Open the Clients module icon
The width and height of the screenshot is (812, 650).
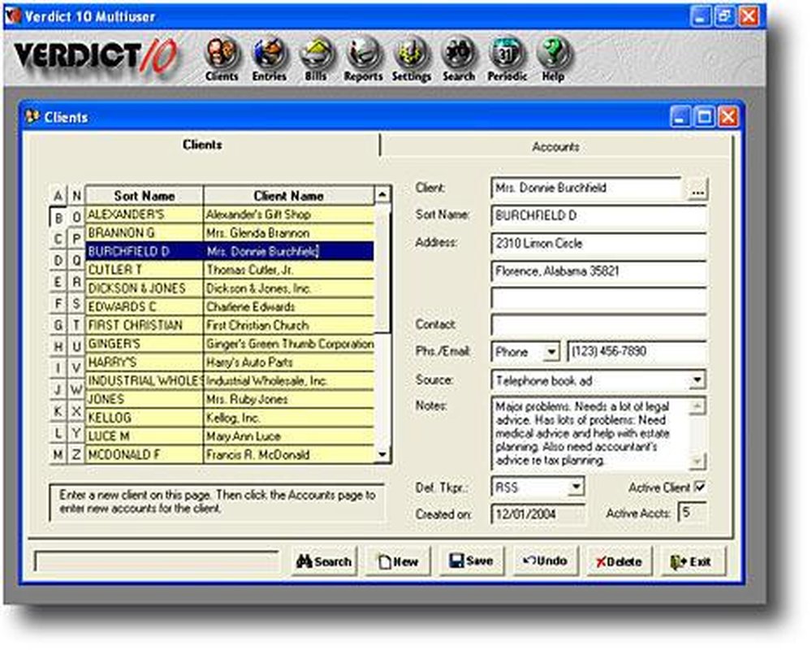tap(222, 57)
